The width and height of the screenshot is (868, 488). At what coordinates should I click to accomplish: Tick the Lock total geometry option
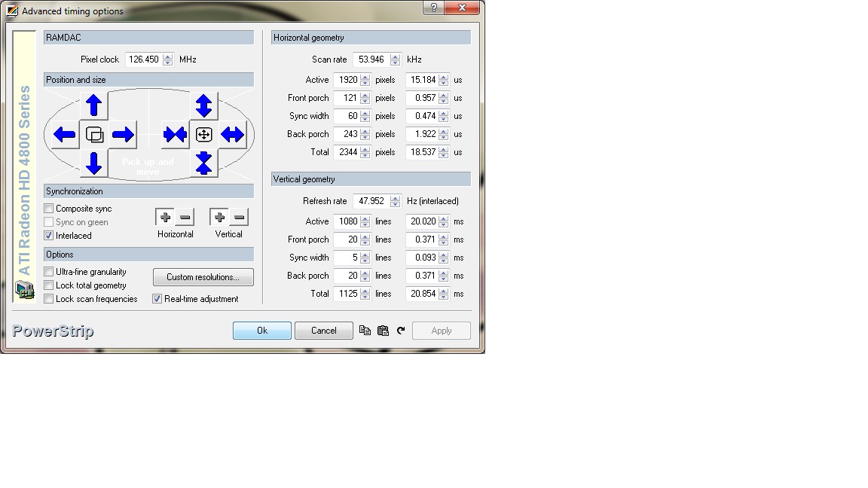(49, 285)
